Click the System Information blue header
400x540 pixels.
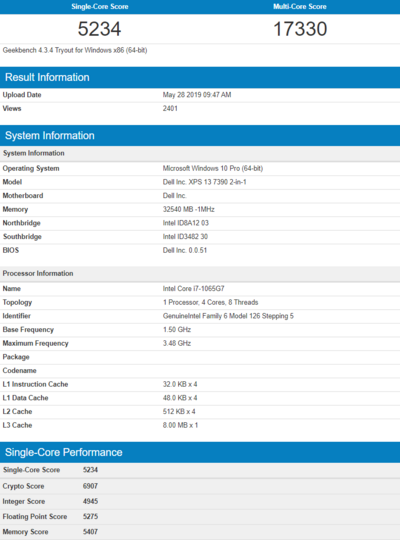coord(200,135)
